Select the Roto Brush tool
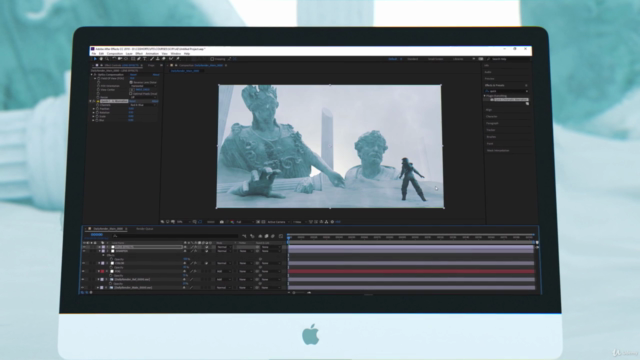Screen dimensions: 640x360 click(x=171, y=59)
